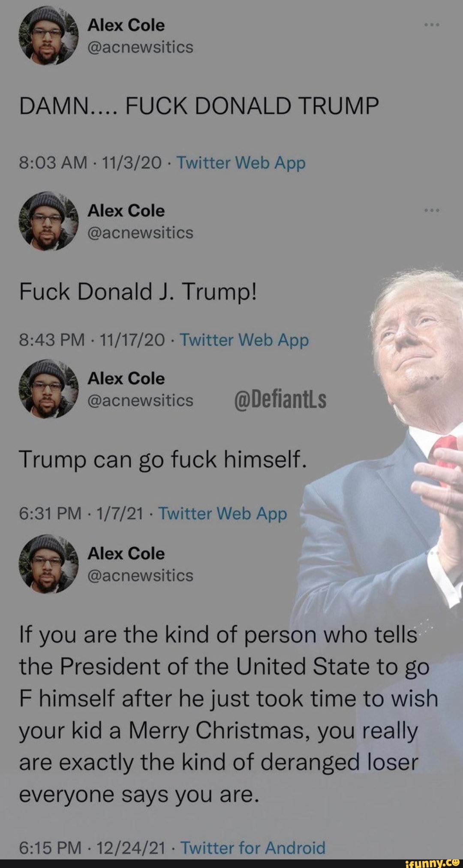Screen dimensions: 463x868
Task: Click @acnewsitics handle on the third tweet
Action: [140, 400]
